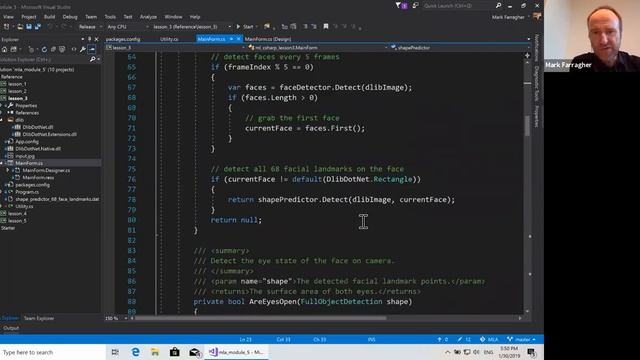Screen dimensions: 640x360
Task: Click Solution Explorer Refresh icon
Action: pyautogui.click(x=44, y=49)
